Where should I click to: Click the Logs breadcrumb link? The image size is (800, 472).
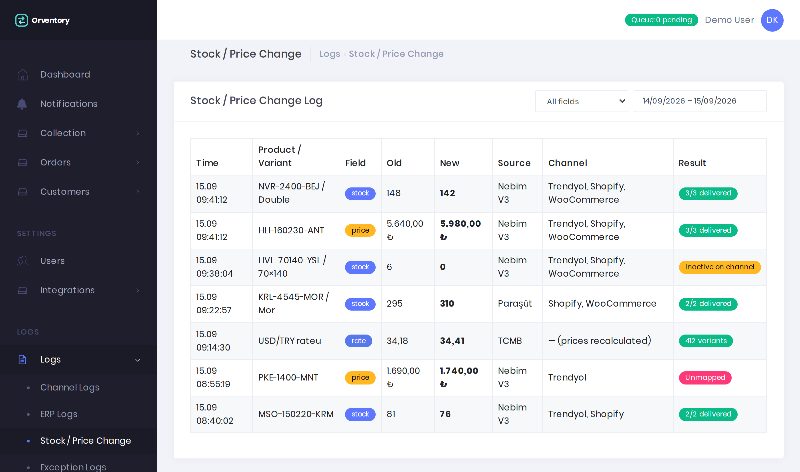point(330,54)
